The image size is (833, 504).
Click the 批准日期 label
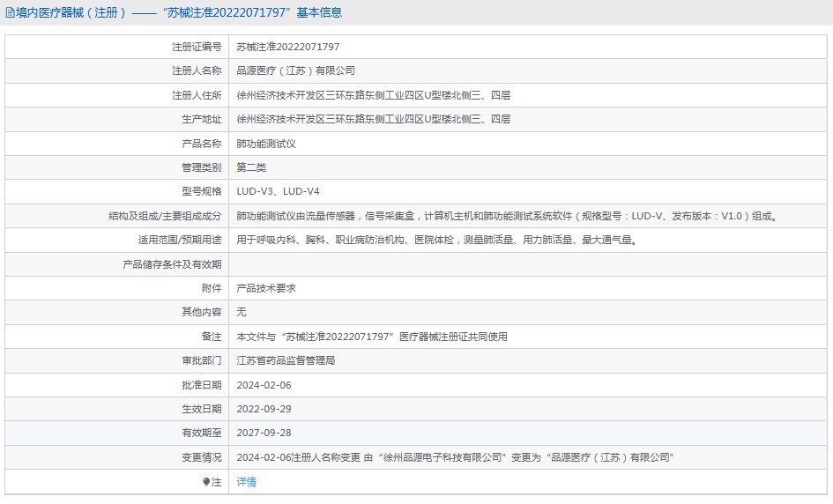click(202, 385)
